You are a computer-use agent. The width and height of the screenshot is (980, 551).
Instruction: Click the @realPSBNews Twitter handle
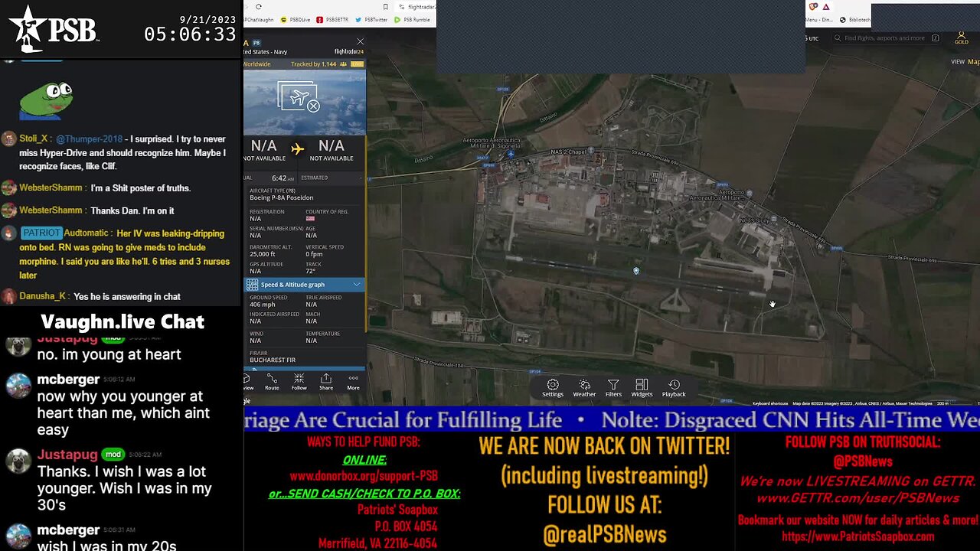604,534
